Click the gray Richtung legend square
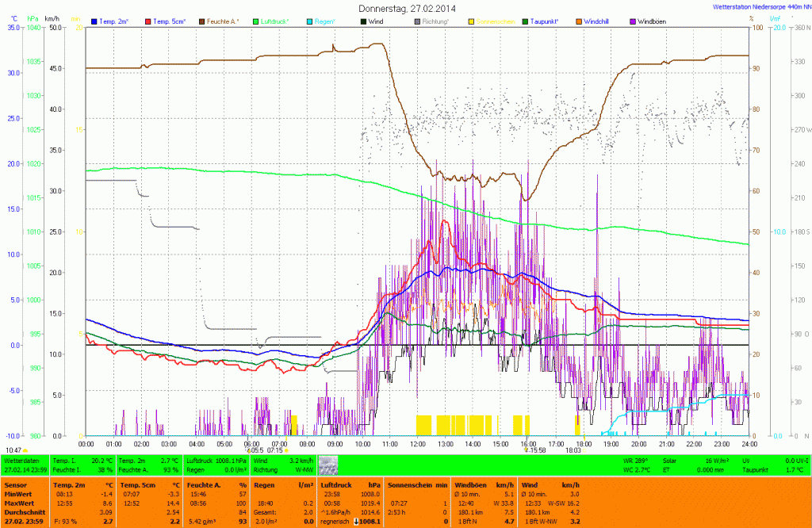The image size is (812, 528). click(418, 21)
